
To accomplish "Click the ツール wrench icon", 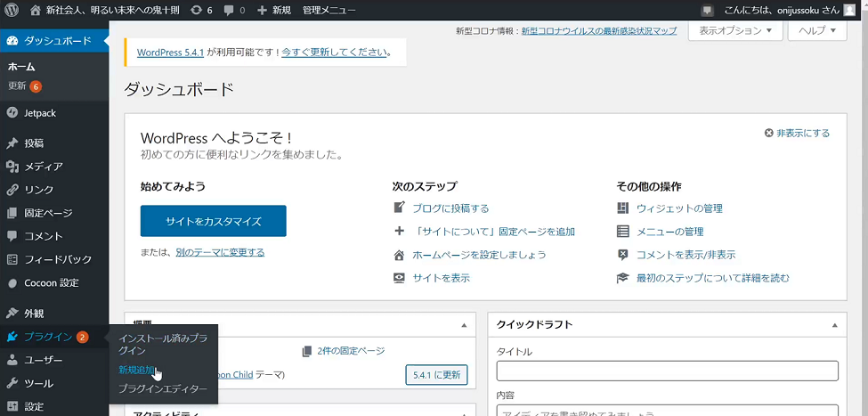I will click(x=12, y=383).
